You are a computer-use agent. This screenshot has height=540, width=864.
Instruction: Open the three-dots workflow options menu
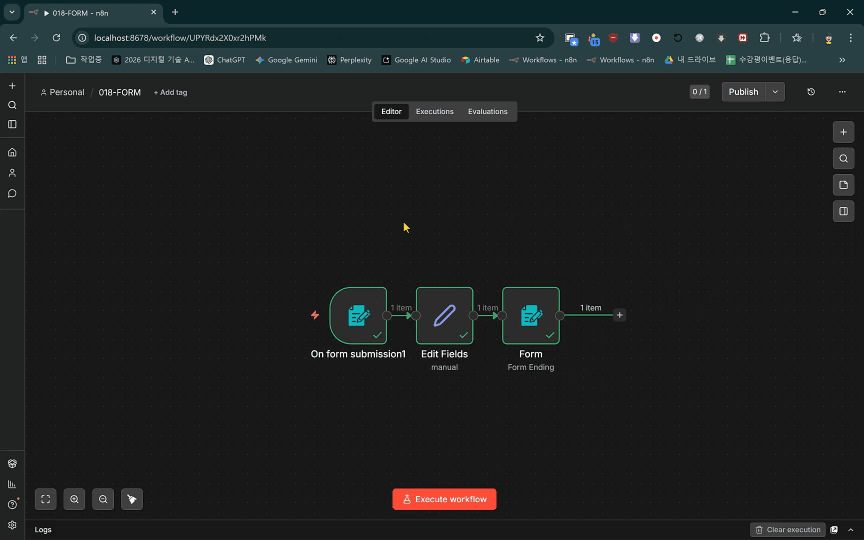coord(842,92)
